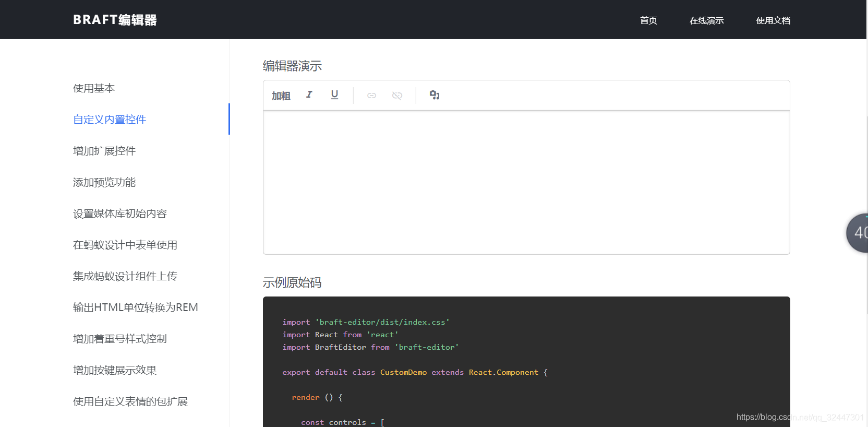Select 增加扩展控件 in sidebar

104,151
